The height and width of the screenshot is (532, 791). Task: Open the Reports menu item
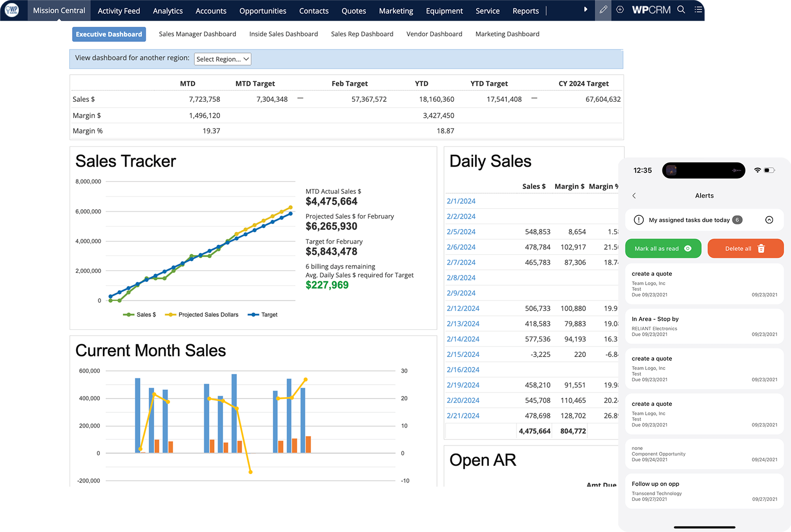(x=526, y=11)
